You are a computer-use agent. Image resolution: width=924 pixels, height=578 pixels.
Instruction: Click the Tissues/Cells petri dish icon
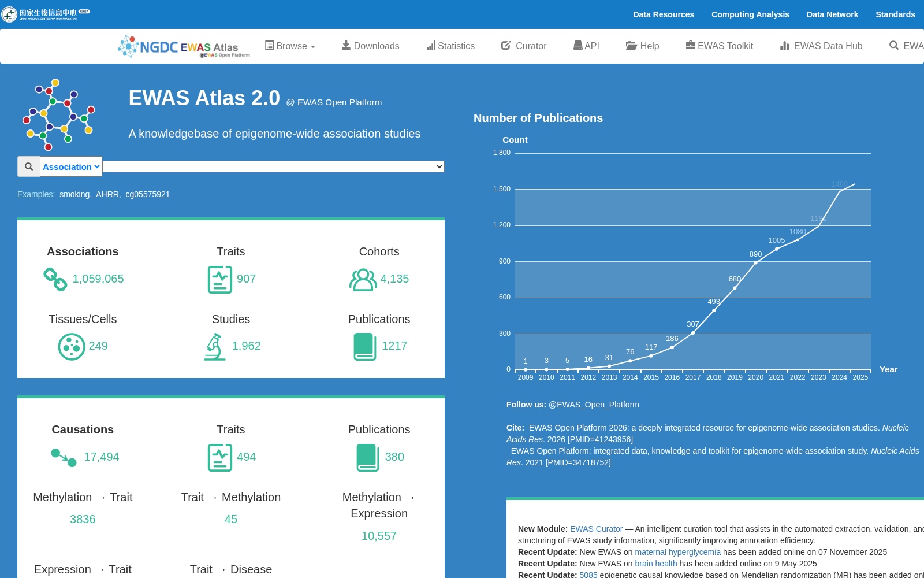(x=72, y=346)
